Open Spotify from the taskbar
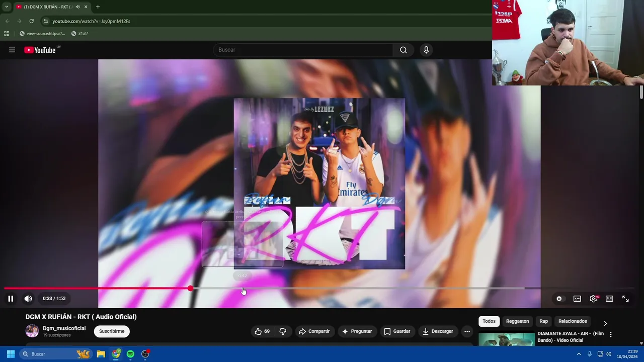This screenshot has width=644, height=362. [x=130, y=354]
